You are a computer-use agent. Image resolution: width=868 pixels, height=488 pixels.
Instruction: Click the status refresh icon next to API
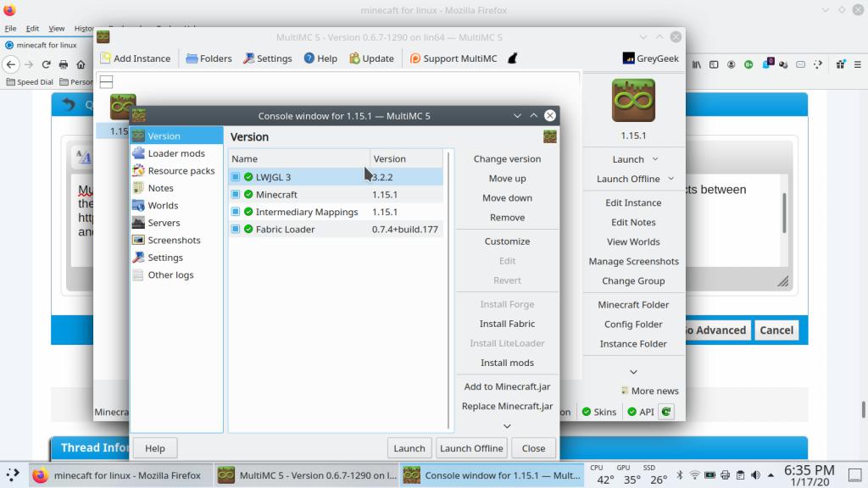(x=666, y=412)
